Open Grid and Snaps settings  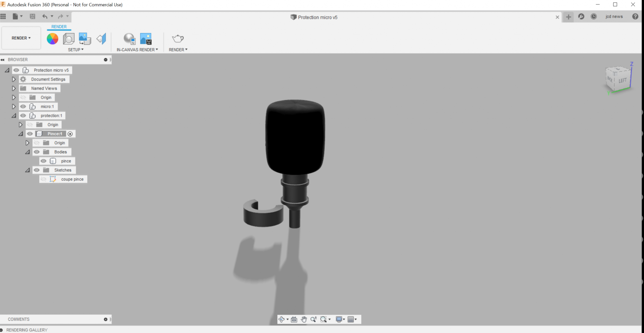coord(352,319)
